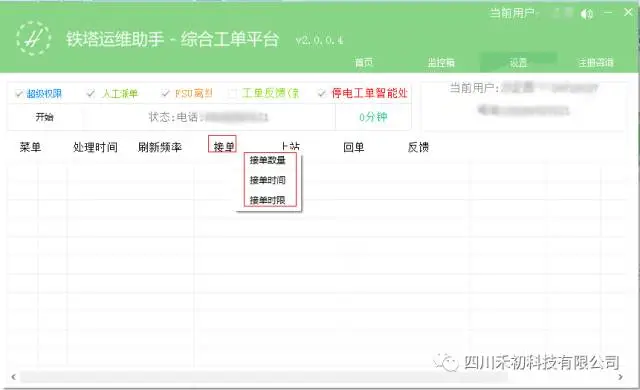Click the speaker sound icon in title bar
The height and width of the screenshot is (390, 640).
tap(587, 14)
